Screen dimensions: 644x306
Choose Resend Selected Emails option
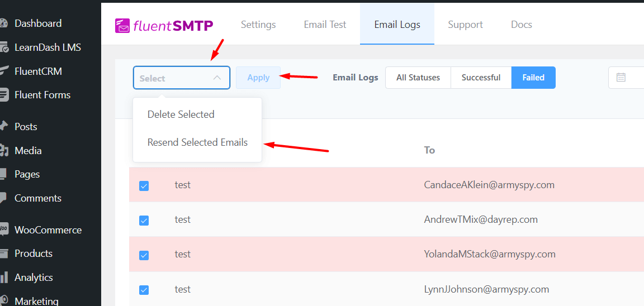pyautogui.click(x=197, y=142)
